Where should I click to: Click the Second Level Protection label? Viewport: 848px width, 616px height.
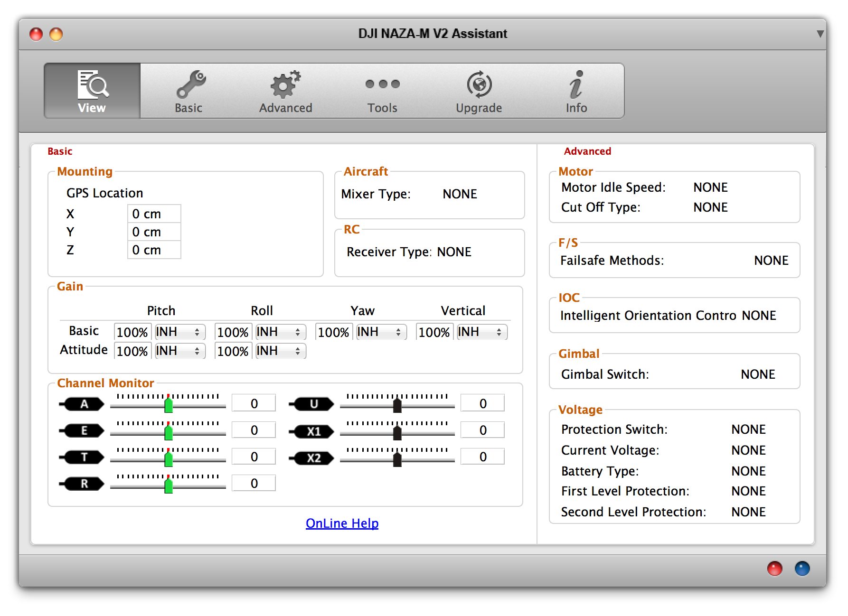pyautogui.click(x=633, y=512)
